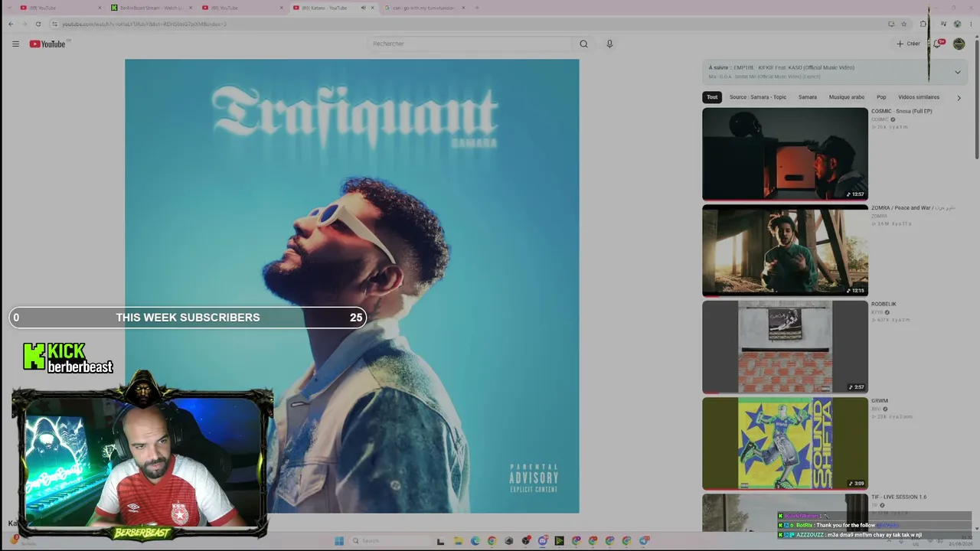Viewport: 980px width, 551px height.
Task: Bookmark this page with star icon
Action: tap(903, 24)
